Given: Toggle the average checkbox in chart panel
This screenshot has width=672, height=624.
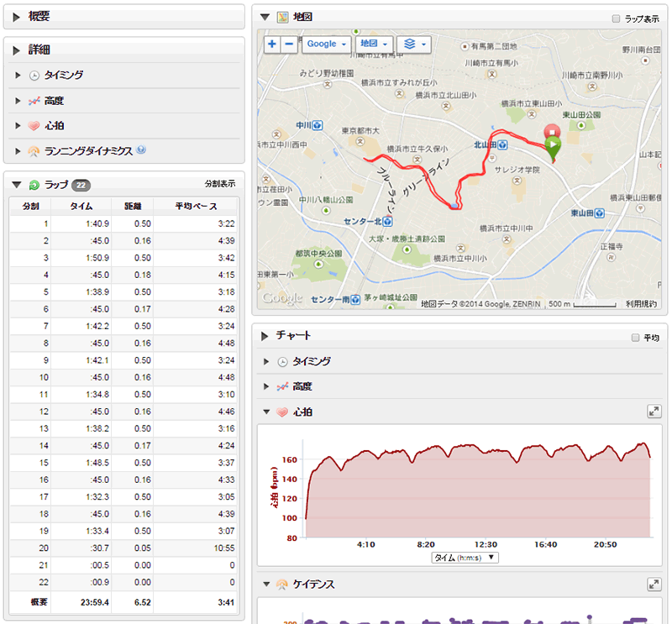Looking at the screenshot, I should 635,337.
